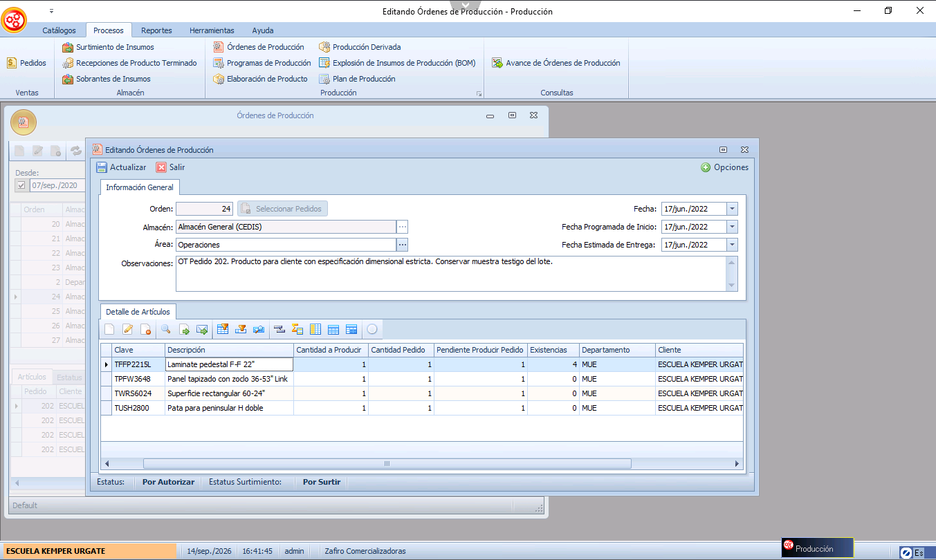Click the yellow column chooser grid icon
This screenshot has height=560, width=936.
[x=315, y=330]
